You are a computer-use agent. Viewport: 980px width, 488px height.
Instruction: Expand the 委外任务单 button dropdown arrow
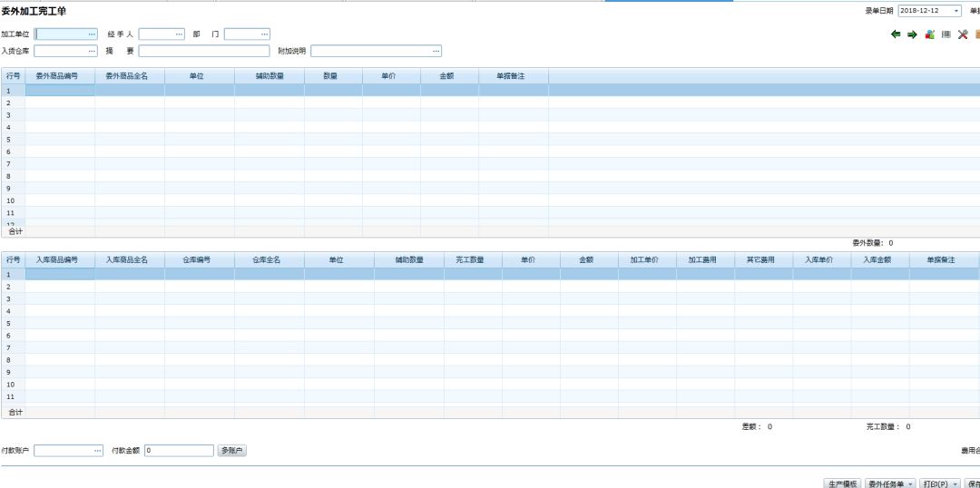pos(911,484)
